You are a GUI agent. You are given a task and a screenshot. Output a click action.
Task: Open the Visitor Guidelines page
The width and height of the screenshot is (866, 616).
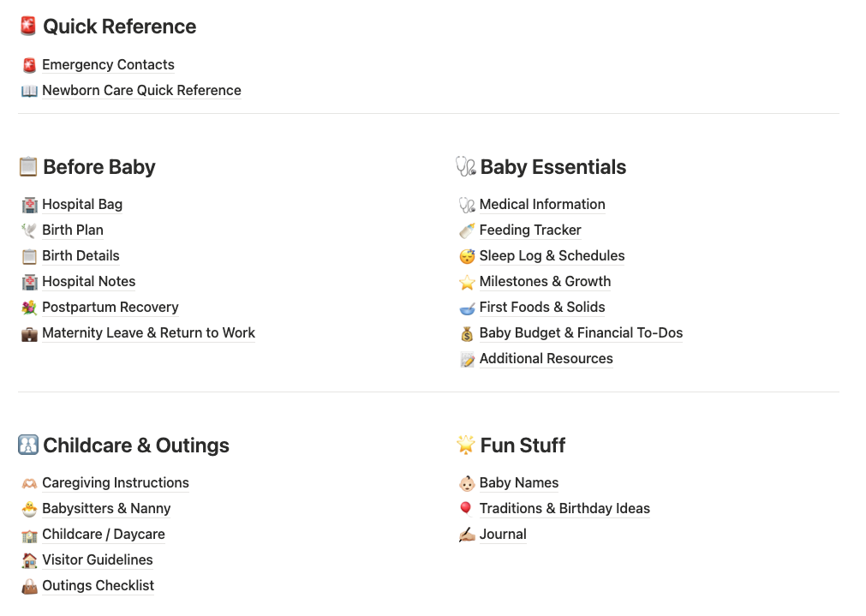(x=98, y=560)
